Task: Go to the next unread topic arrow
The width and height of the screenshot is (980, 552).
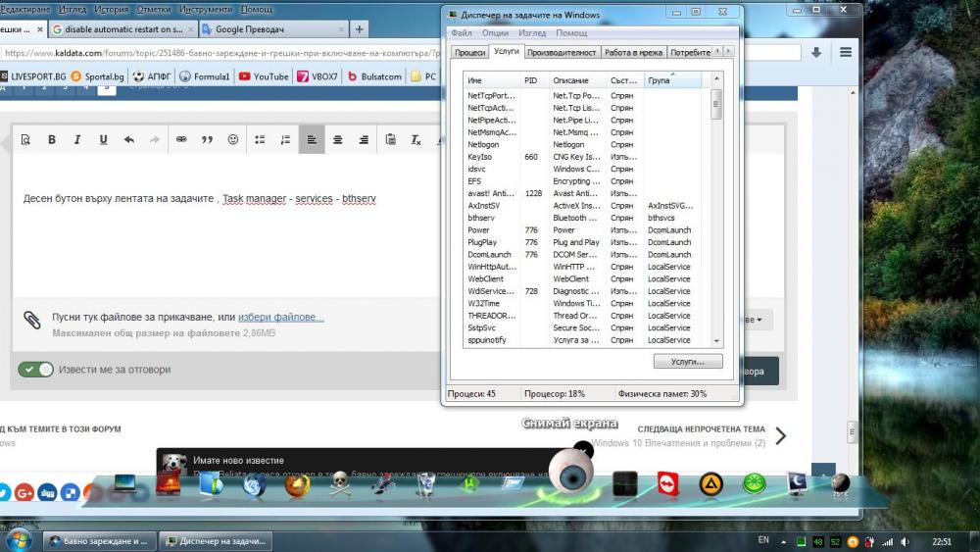Action: point(781,435)
